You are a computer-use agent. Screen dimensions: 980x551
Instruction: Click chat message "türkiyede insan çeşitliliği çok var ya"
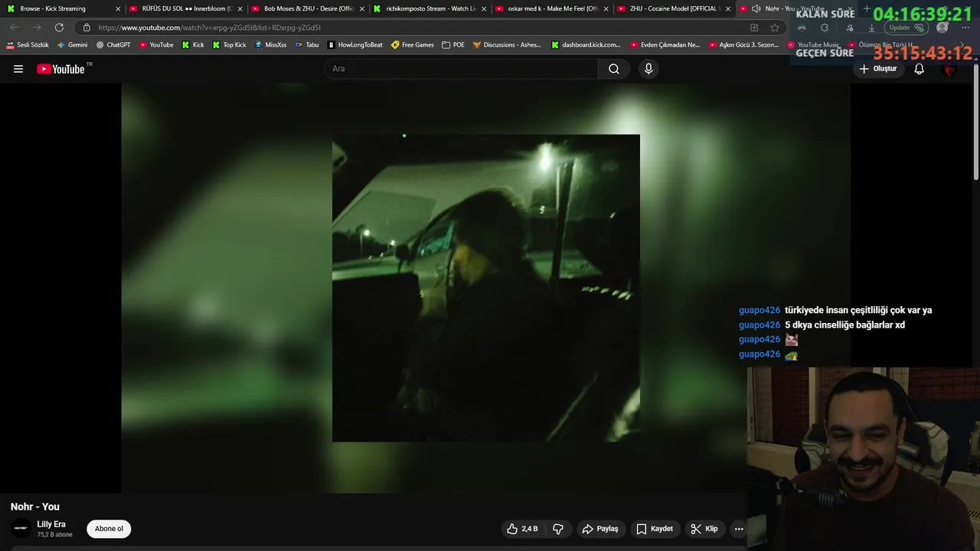(858, 311)
